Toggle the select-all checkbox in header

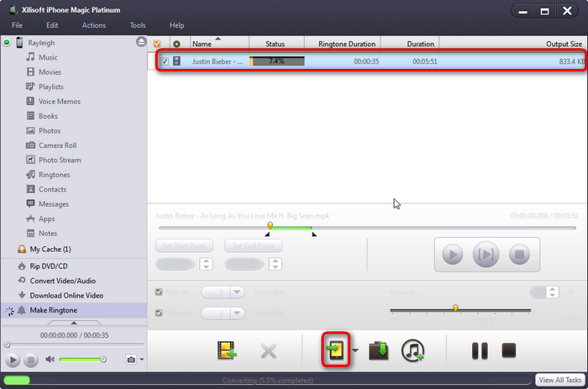pyautogui.click(x=157, y=44)
